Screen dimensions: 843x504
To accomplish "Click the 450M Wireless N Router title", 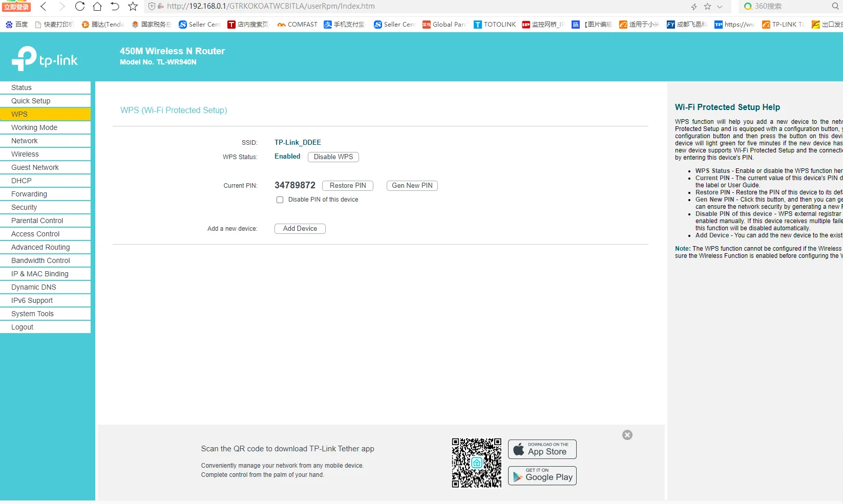I will coord(172,51).
